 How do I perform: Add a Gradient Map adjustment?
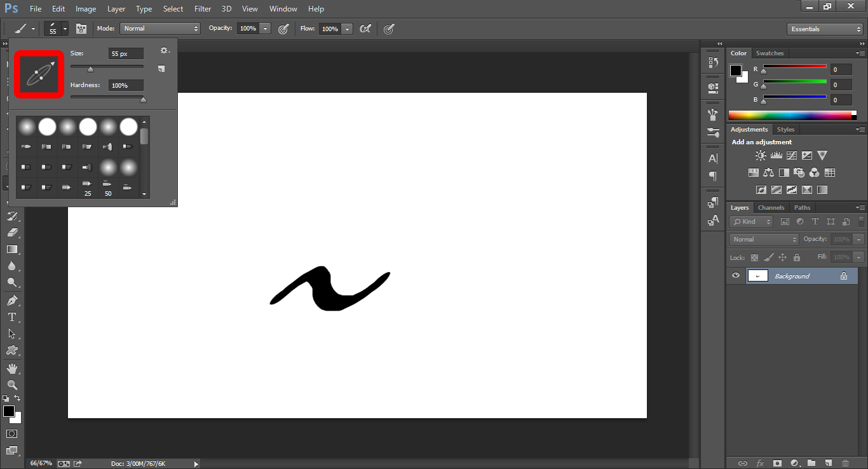822,189
